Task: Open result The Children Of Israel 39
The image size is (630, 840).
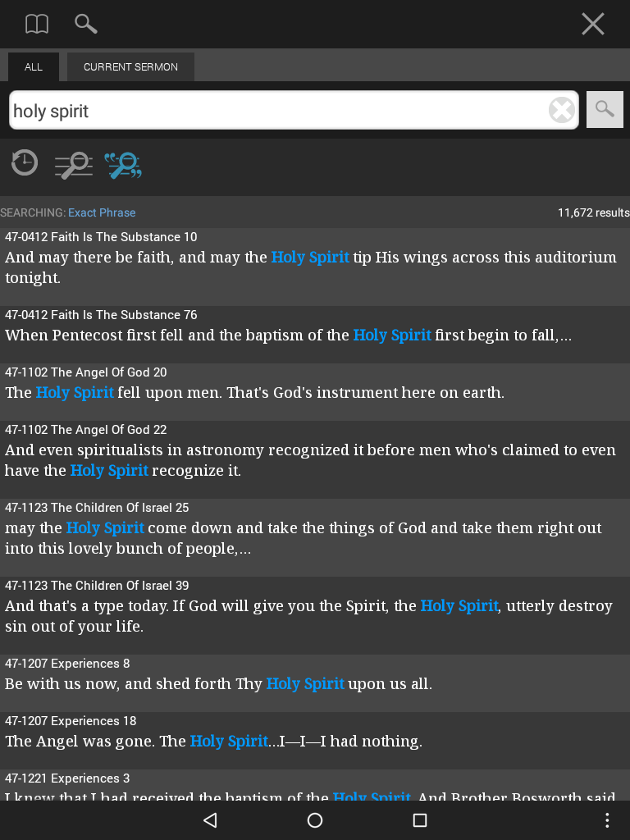Action: pos(315,615)
